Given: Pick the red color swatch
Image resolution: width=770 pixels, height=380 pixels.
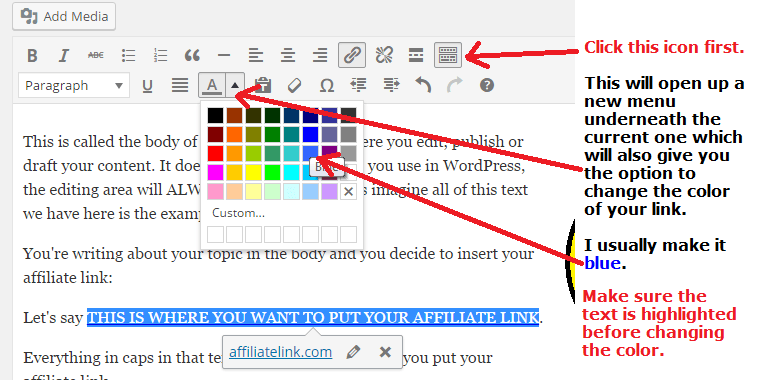Looking at the screenshot, I should [215, 153].
